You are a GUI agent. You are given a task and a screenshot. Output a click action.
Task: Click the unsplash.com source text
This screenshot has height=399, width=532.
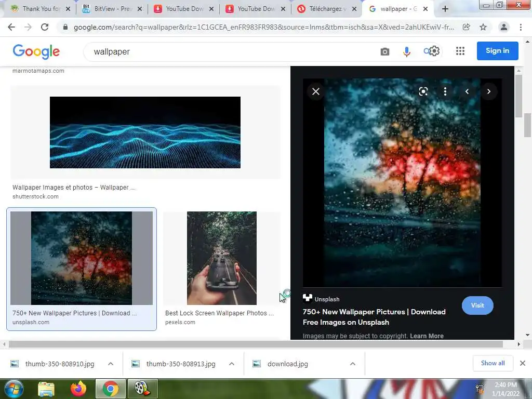(31, 322)
